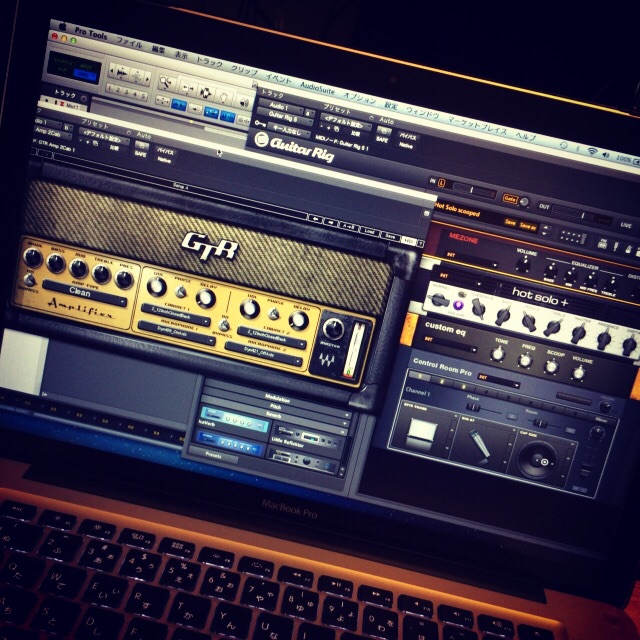Screen dimensions: 640x640
Task: Click the Guitar Rig tuner fork icon
Action: (616, 246)
